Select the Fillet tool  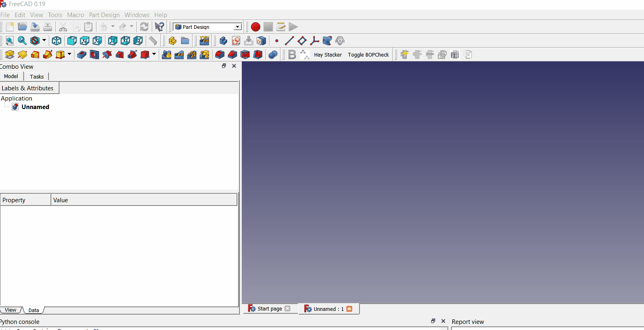220,55
